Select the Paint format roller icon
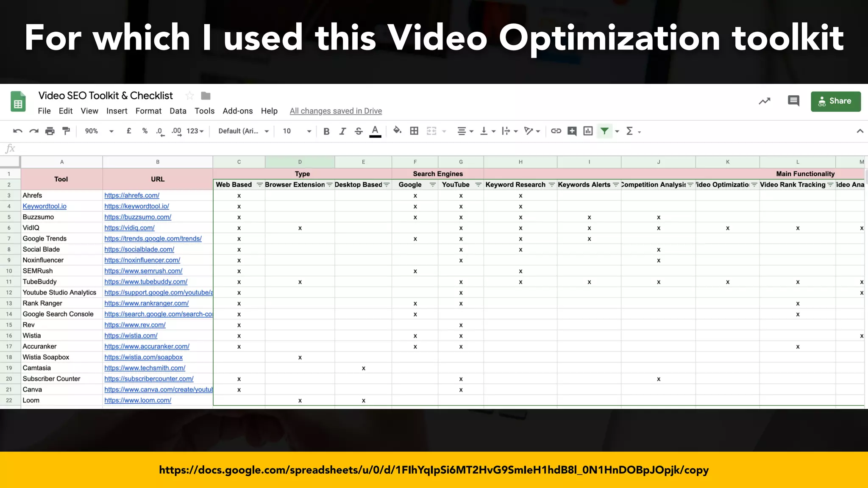This screenshot has width=868, height=488. click(x=66, y=131)
